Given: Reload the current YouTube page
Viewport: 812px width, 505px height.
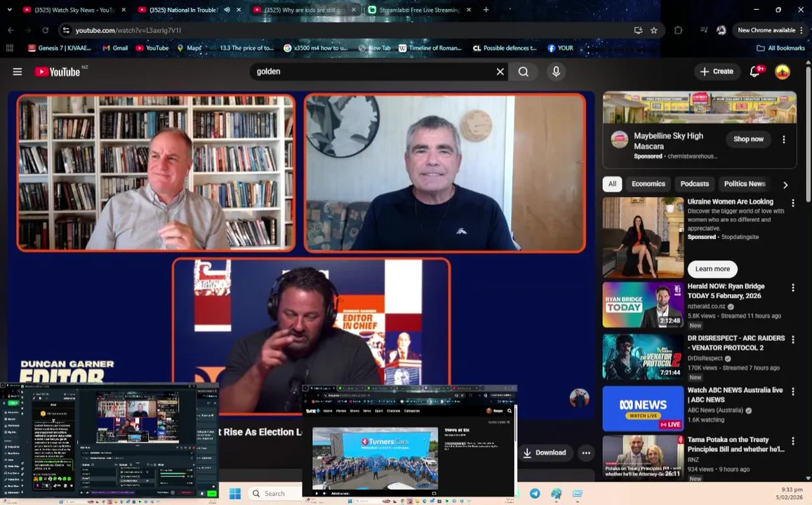Looking at the screenshot, I should (x=46, y=31).
